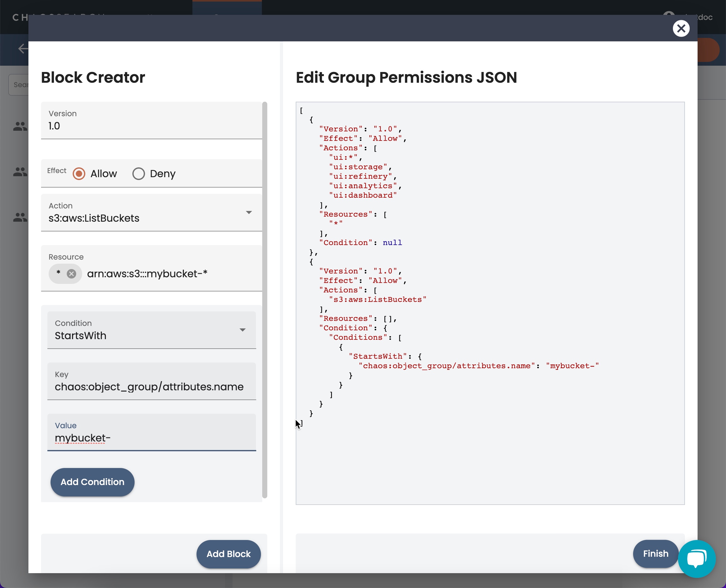Click the third group people icon
Viewport: 726px width, 588px height.
[20, 217]
